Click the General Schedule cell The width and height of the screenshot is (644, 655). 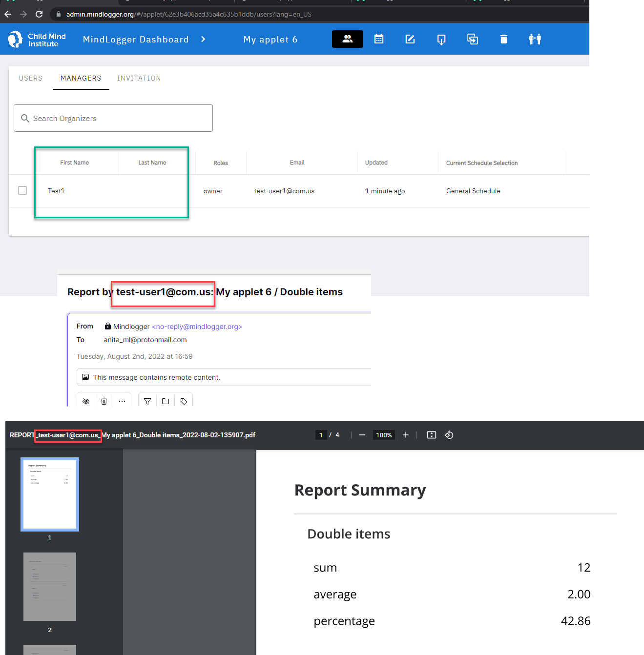473,191
